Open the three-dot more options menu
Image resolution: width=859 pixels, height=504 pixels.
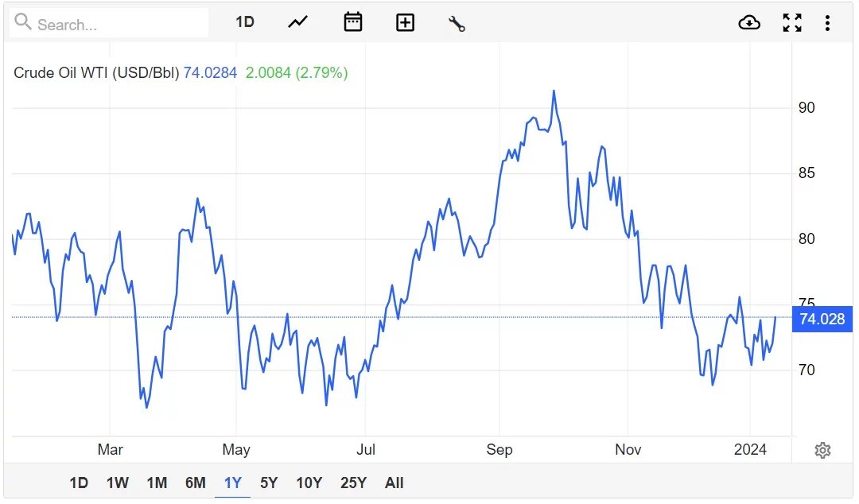pos(827,22)
